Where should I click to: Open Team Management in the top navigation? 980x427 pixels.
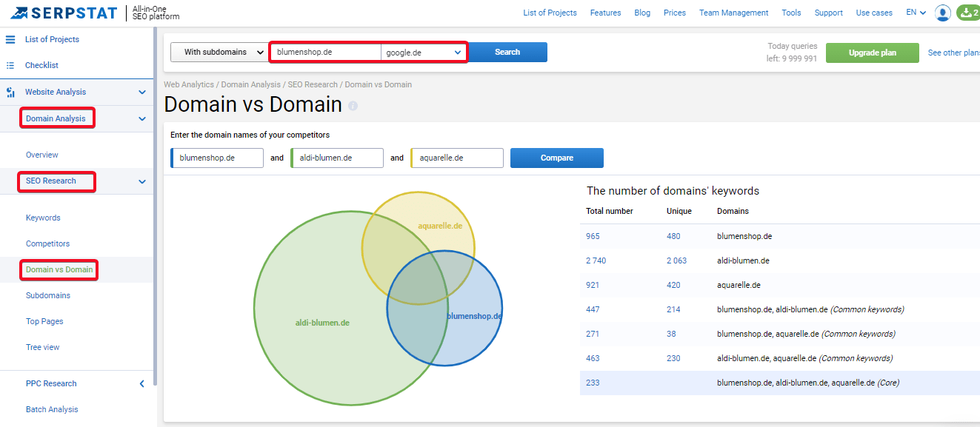[x=734, y=13]
